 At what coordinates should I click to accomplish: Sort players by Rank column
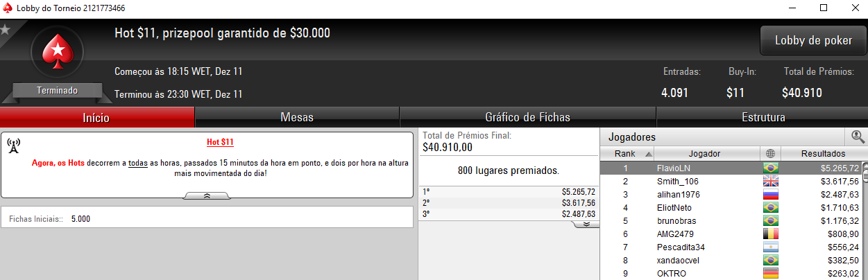click(627, 154)
